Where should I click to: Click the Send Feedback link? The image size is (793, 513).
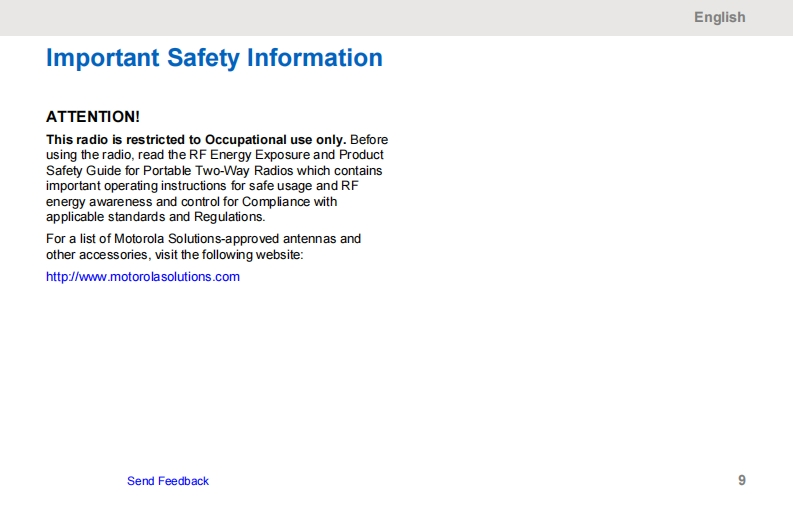point(168,481)
